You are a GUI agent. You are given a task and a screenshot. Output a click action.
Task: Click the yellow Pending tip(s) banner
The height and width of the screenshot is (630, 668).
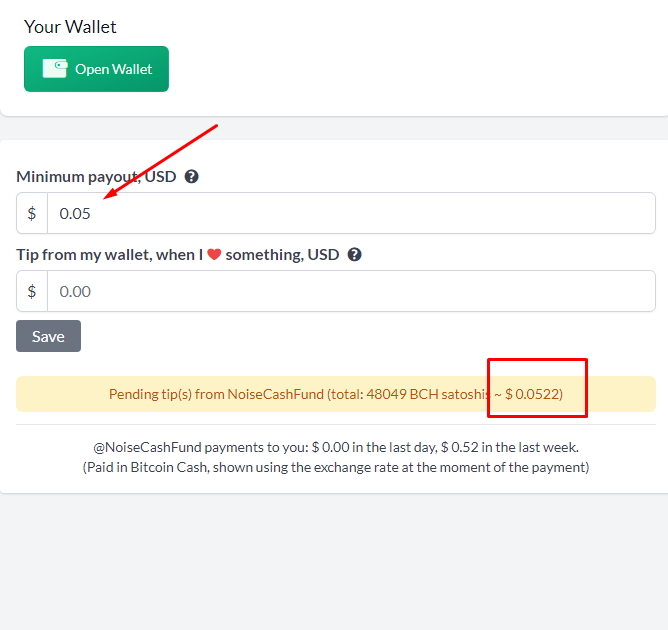click(336, 394)
